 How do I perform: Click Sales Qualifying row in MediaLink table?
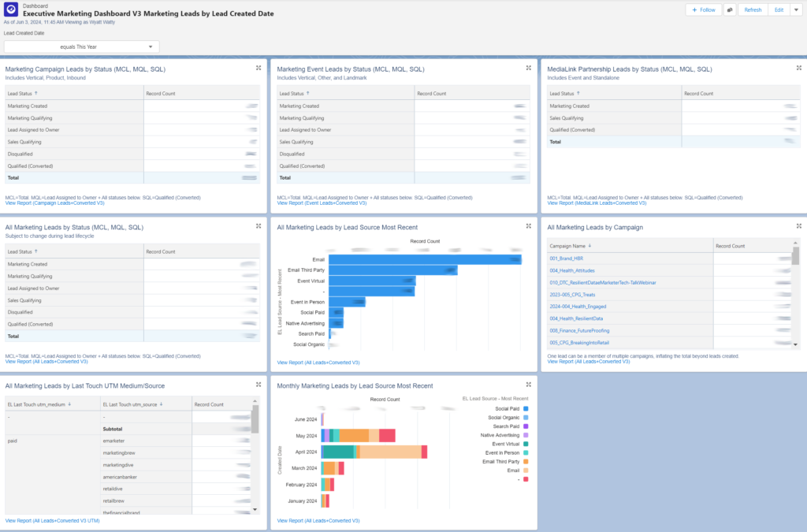tap(672, 117)
